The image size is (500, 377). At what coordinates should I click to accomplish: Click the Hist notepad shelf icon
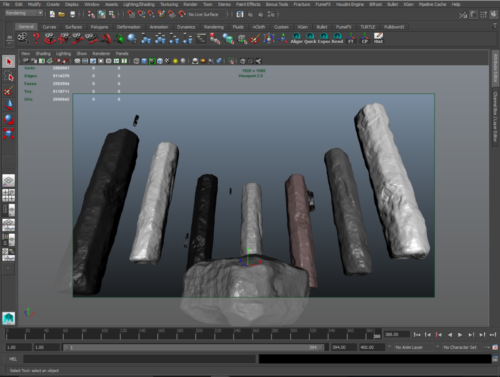378,38
